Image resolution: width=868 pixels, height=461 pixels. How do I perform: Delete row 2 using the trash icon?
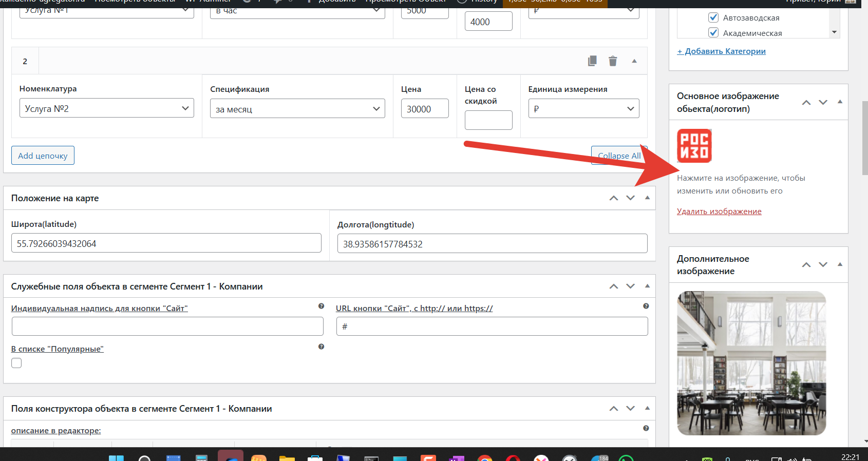click(613, 61)
